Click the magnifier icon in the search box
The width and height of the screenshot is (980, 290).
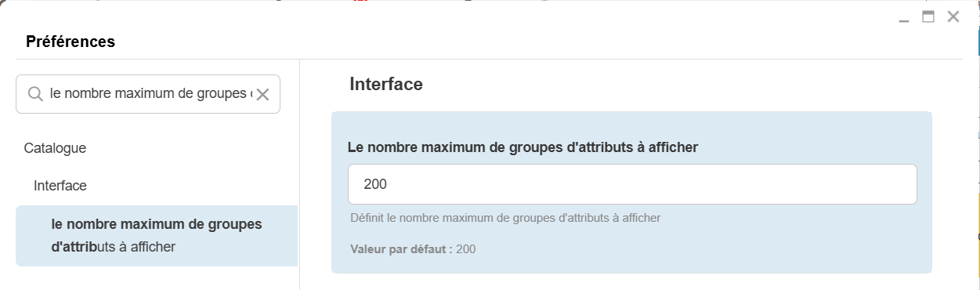coord(35,94)
